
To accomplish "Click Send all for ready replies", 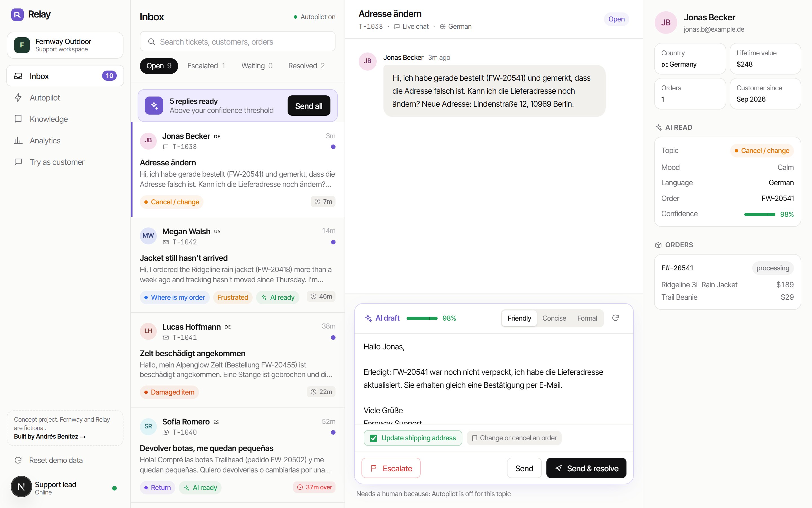I will click(309, 106).
